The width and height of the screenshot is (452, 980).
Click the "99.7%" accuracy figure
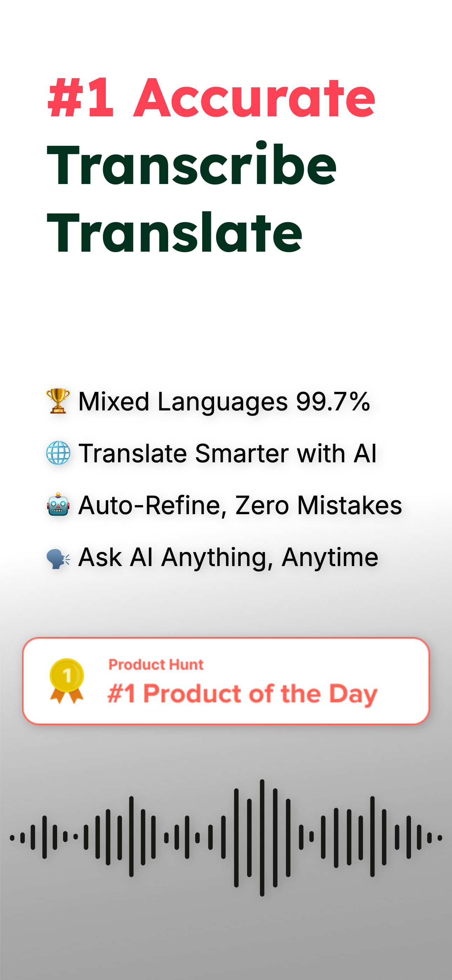coord(333,402)
